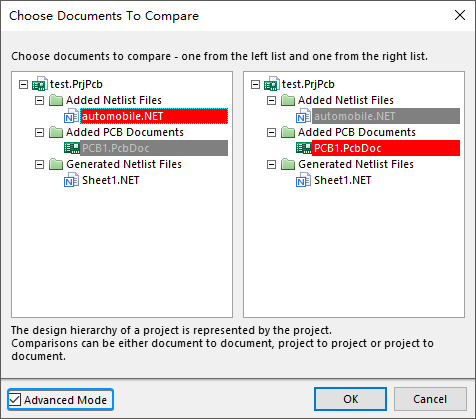Collapse Added Netlist Files in left list
Viewport: 476px width, 419px height.
pyautogui.click(x=39, y=100)
